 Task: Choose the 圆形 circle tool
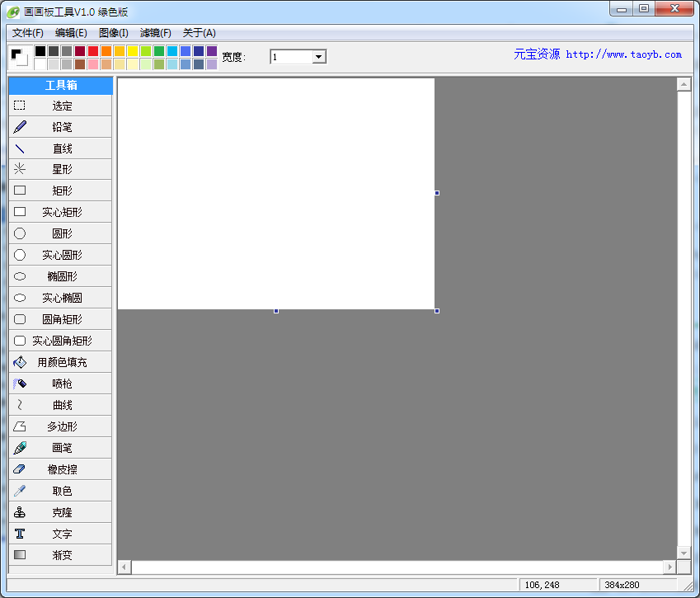pyautogui.click(x=60, y=233)
